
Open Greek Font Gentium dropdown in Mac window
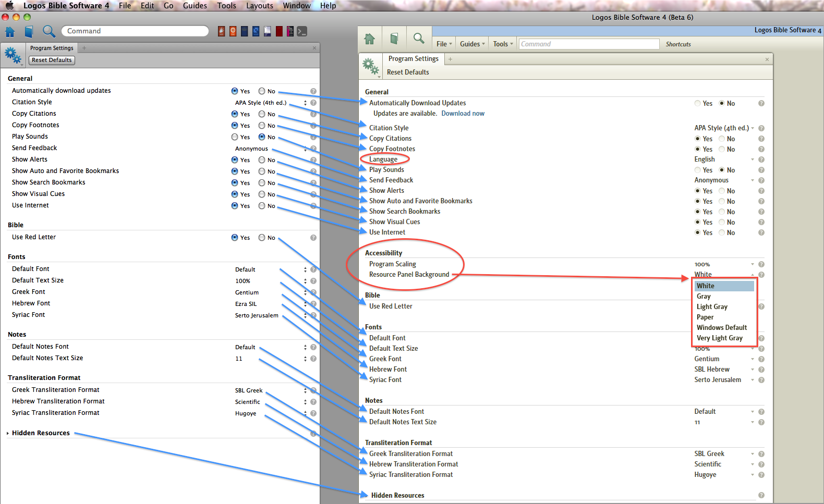tap(271, 292)
